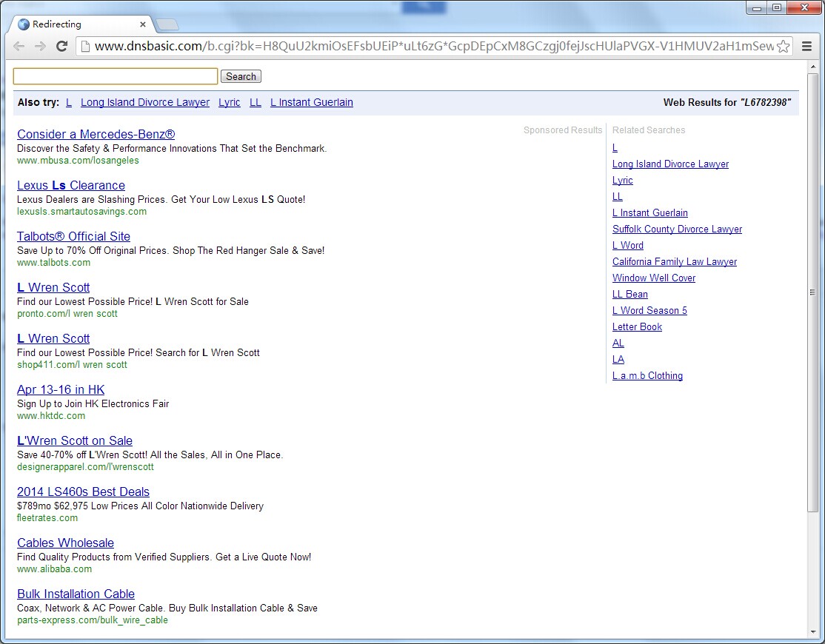This screenshot has width=825, height=644.
Task: Open 'L Word' related search
Action: pos(628,246)
